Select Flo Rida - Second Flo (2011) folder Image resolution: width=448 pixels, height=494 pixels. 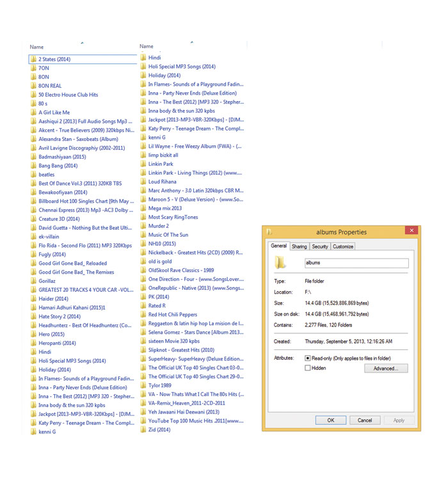pos(85,246)
